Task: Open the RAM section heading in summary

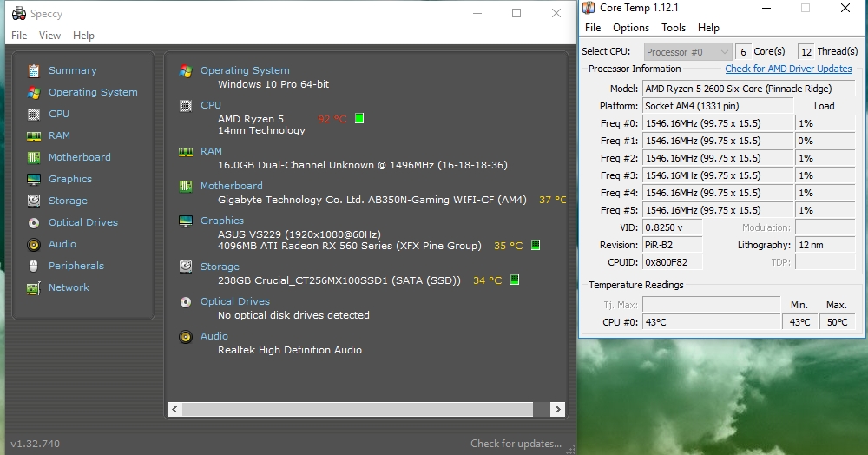Action: point(211,151)
